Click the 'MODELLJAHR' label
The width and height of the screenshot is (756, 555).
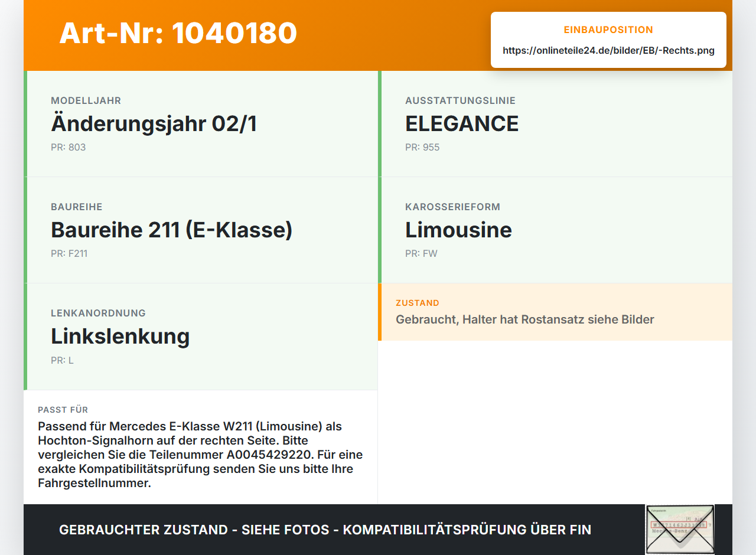point(86,101)
